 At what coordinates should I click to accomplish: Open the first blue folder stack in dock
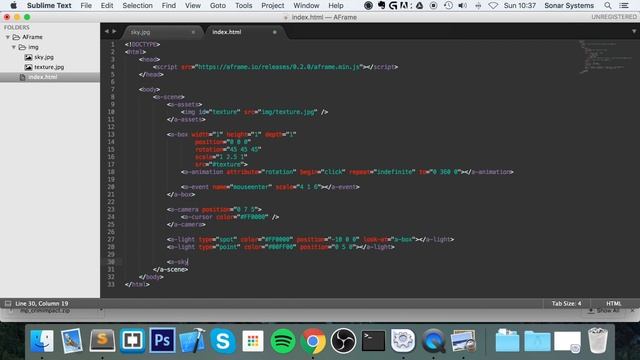(507, 341)
